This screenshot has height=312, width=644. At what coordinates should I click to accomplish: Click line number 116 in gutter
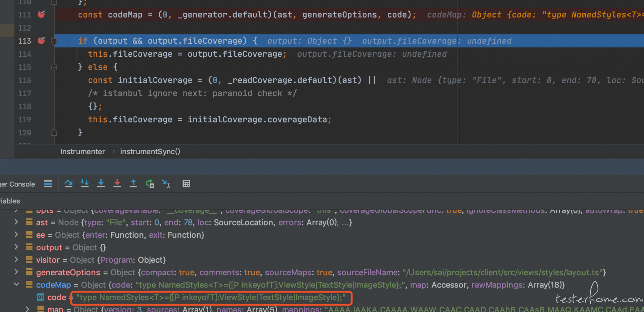[24, 80]
